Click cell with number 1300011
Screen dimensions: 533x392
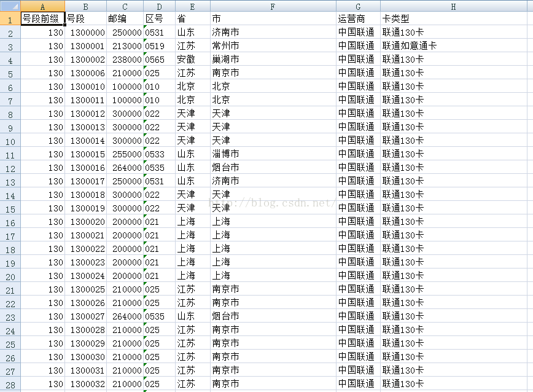coord(86,100)
